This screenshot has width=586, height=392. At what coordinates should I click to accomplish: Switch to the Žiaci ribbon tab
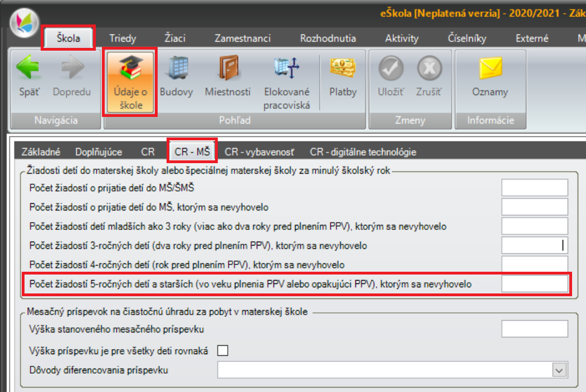click(x=175, y=38)
